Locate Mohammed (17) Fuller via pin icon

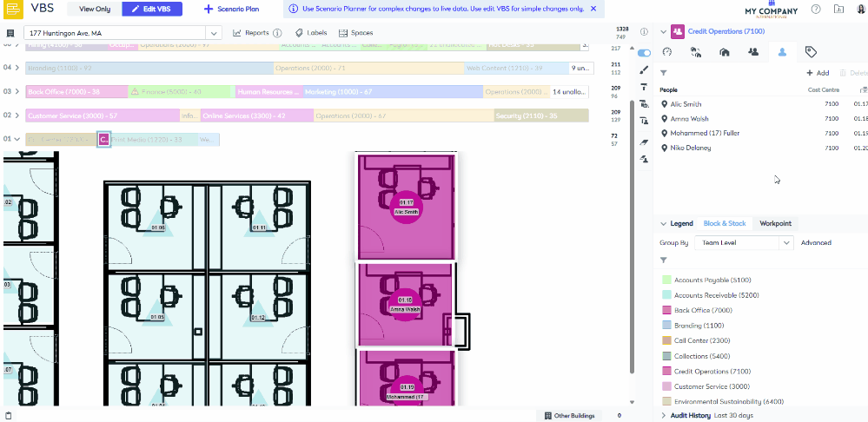pyautogui.click(x=665, y=134)
